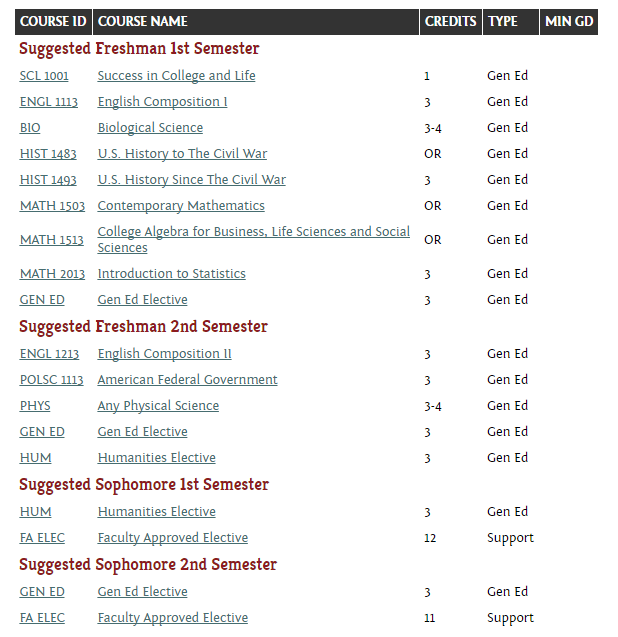Click the MIN GD column header

click(x=569, y=21)
